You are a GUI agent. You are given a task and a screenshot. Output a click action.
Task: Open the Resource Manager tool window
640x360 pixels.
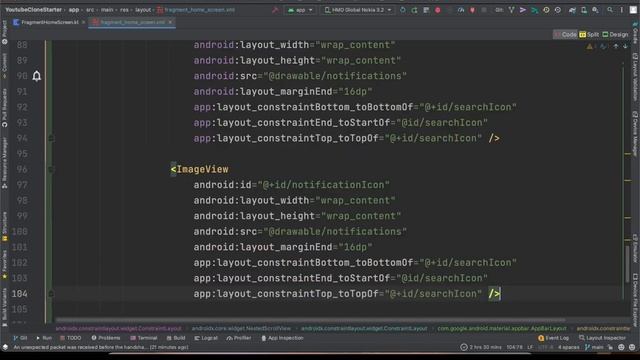click(x=4, y=163)
